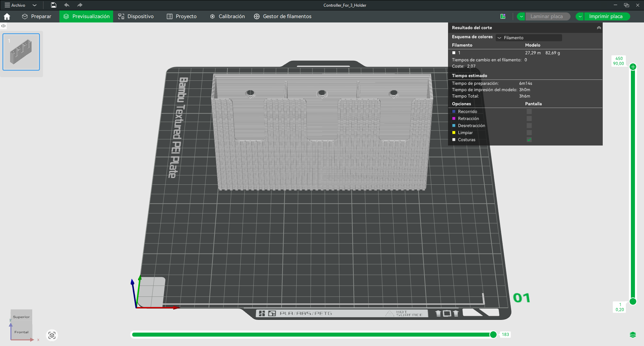Click the compare plates icon near Laminar placa
Viewport: 644px width, 346px height.
tap(503, 16)
